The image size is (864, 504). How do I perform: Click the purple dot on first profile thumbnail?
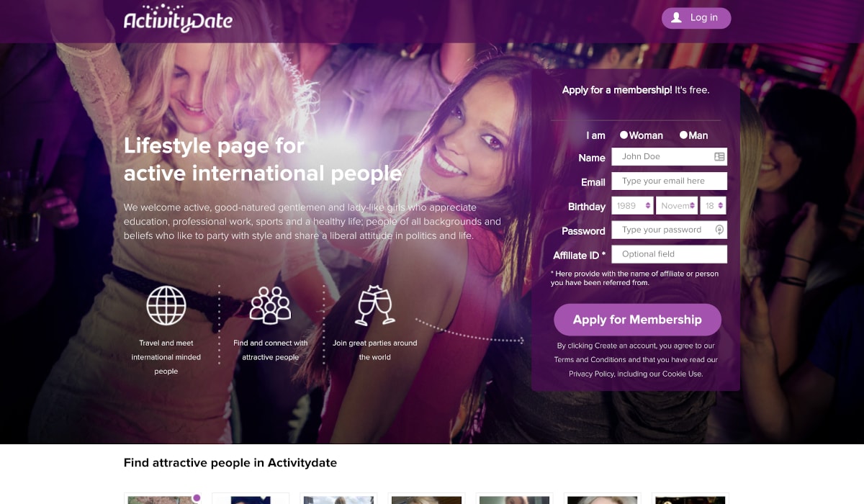coord(197,498)
